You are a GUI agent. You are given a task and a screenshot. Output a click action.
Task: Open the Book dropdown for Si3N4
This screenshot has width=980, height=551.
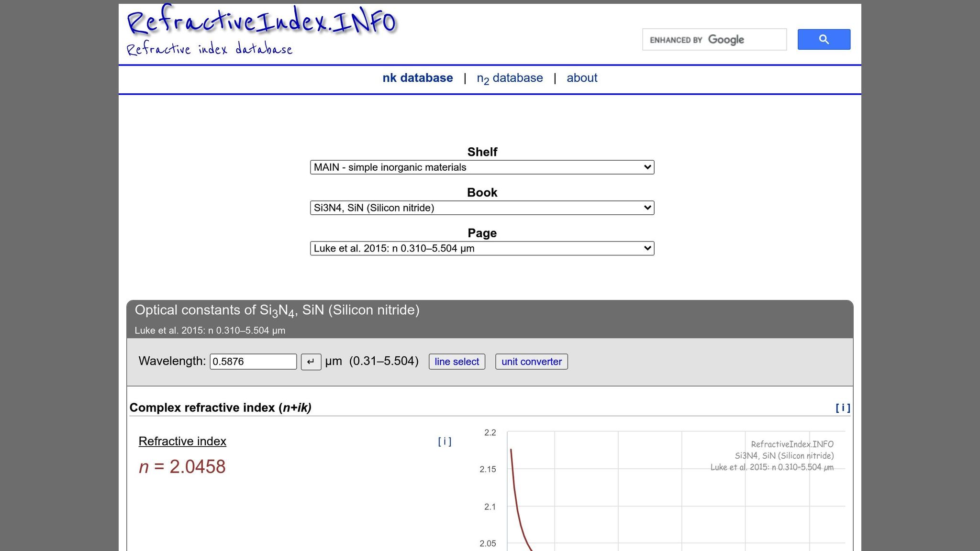pyautogui.click(x=482, y=208)
